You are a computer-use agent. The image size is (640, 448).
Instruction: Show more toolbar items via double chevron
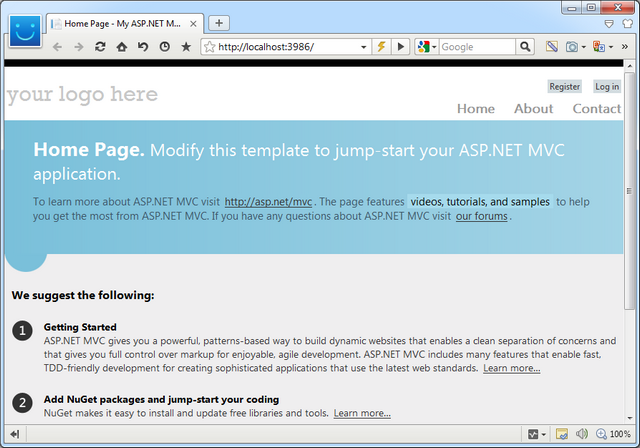point(625,47)
